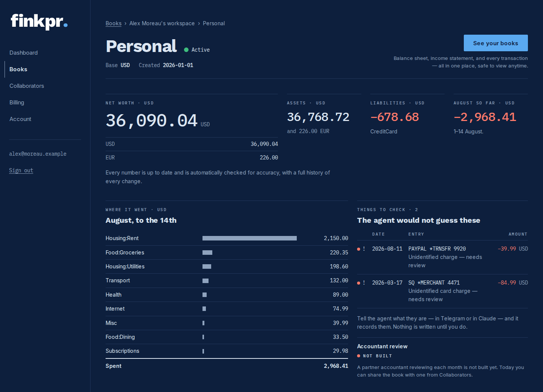This screenshot has height=392, width=543.
Task: Click the Housing:Utilities spending bar
Action: 207,266
